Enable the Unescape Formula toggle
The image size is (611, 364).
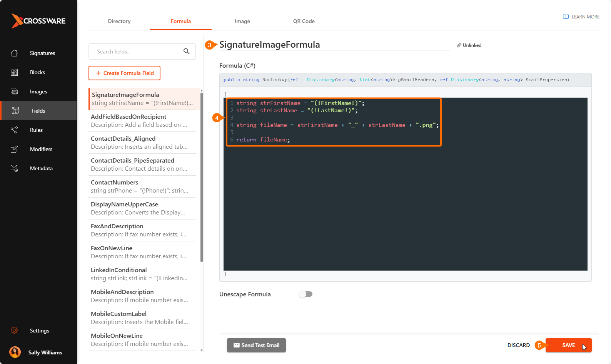306,294
